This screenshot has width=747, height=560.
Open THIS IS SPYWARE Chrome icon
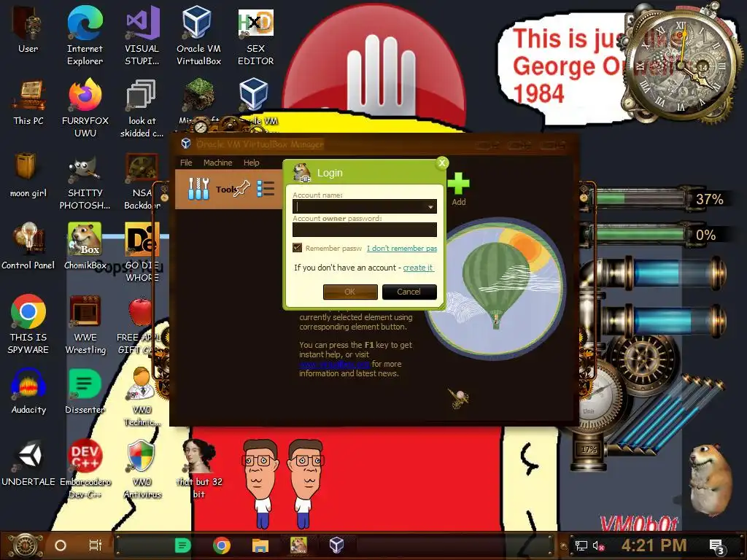pos(28,324)
